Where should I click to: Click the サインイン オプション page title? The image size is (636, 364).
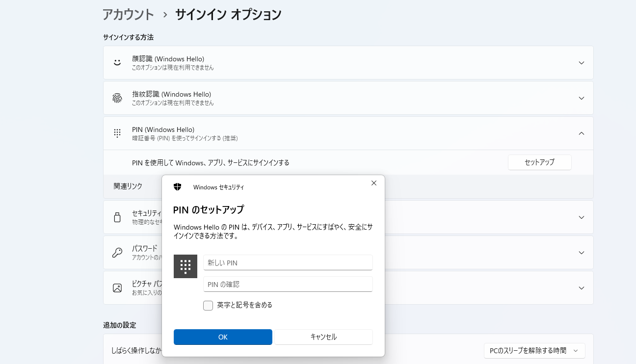228,14
